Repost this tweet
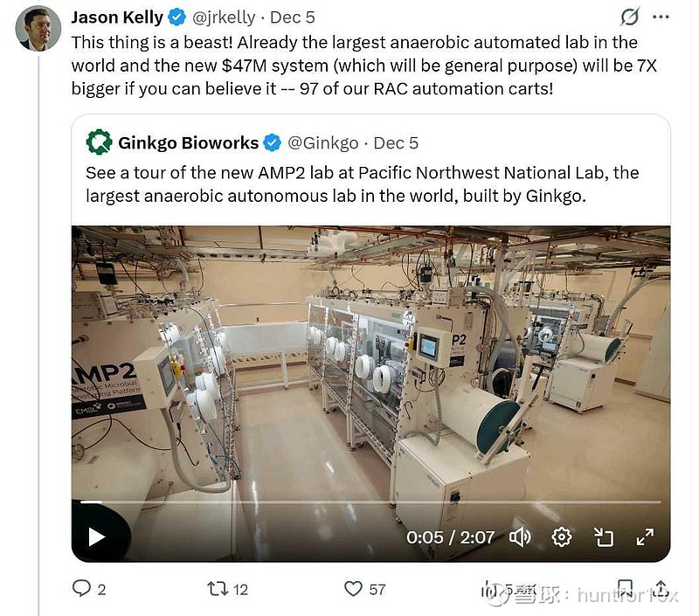The image size is (699, 616). point(218,589)
